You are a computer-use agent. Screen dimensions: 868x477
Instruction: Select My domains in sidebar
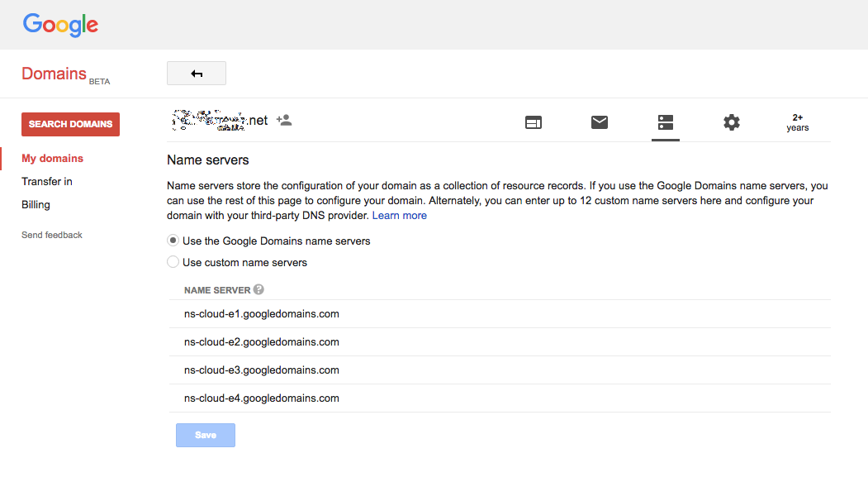(53, 159)
